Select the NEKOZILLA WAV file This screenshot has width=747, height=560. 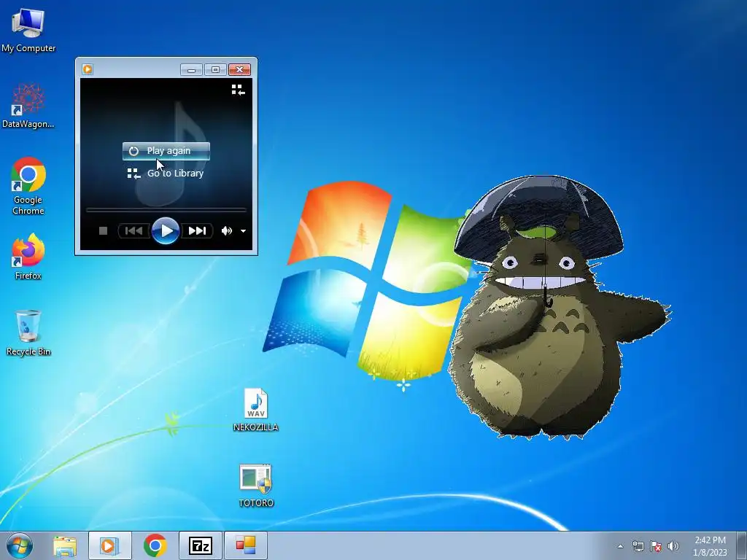tap(256, 410)
